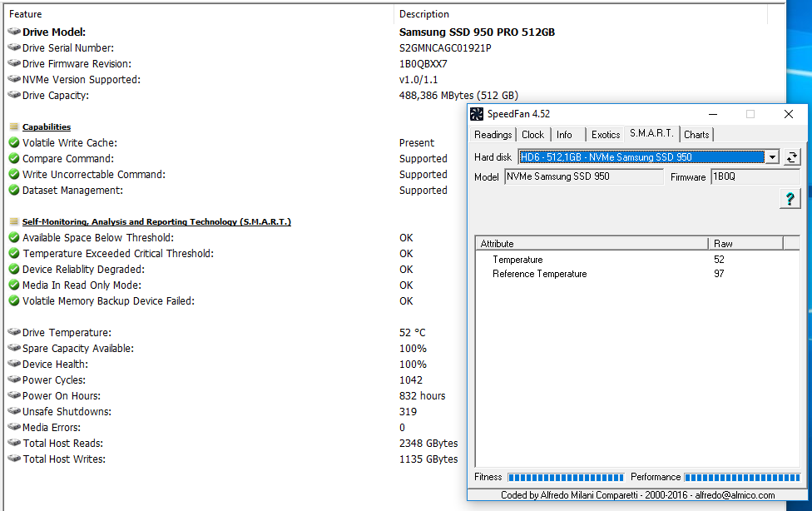Click the SpeedFan app icon in title bar
Image resolution: width=812 pixels, height=511 pixels.
pyautogui.click(x=477, y=114)
